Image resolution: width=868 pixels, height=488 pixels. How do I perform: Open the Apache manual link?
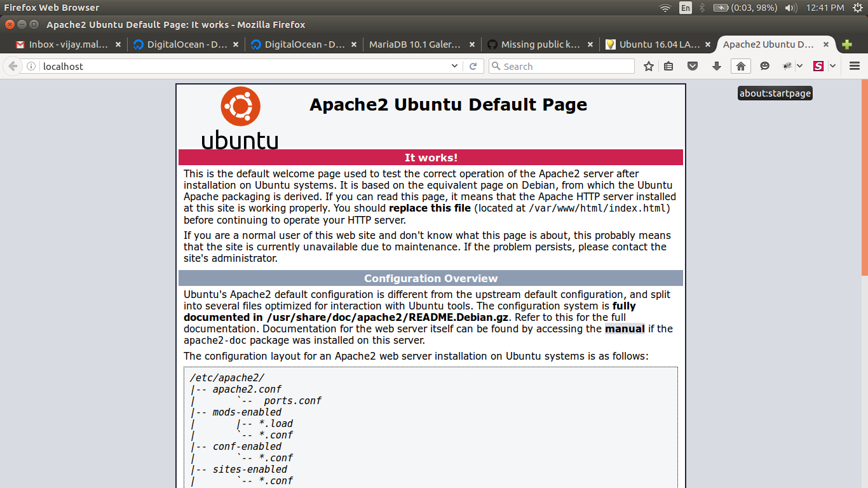(x=625, y=329)
